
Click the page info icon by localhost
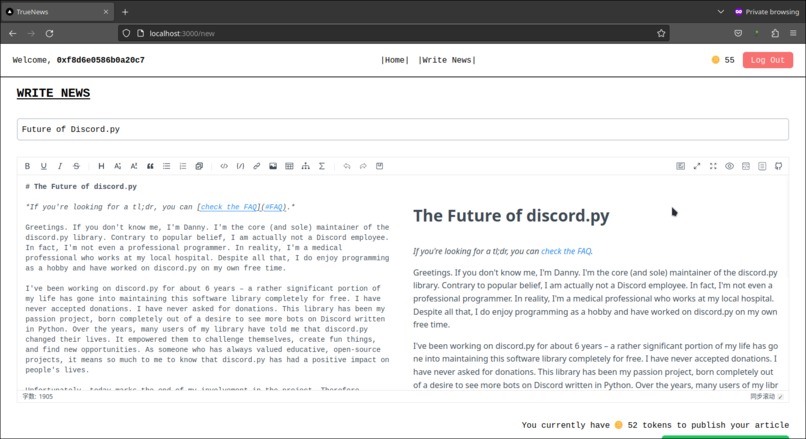tap(140, 33)
